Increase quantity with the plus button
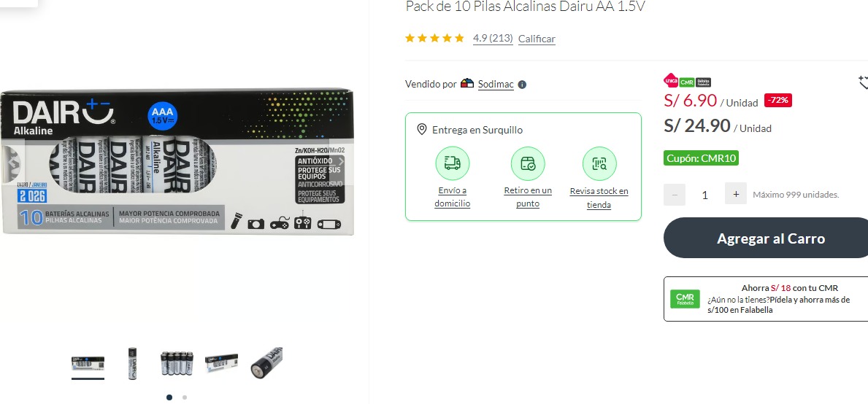 736,194
